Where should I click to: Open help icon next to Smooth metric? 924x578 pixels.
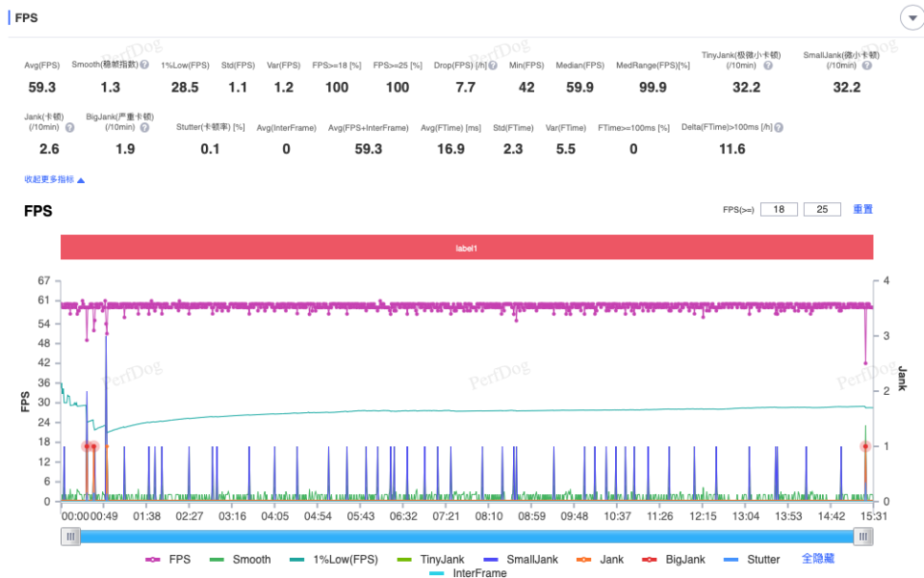pyautogui.click(x=144, y=65)
